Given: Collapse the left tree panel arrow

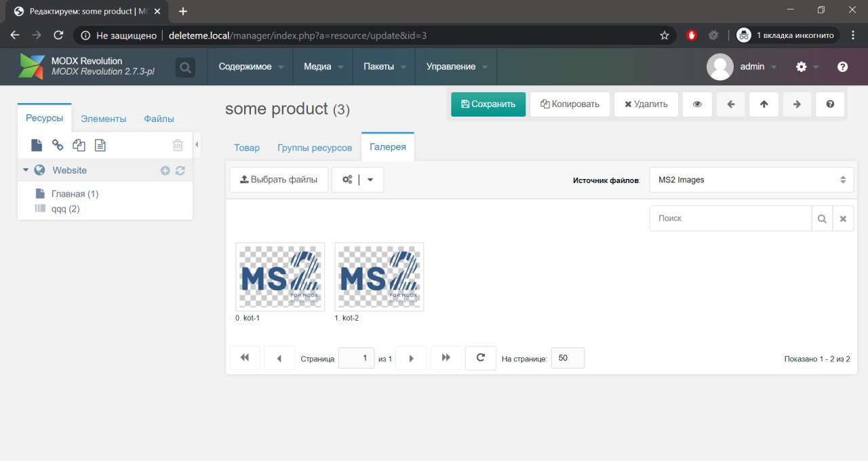Looking at the screenshot, I should (197, 144).
